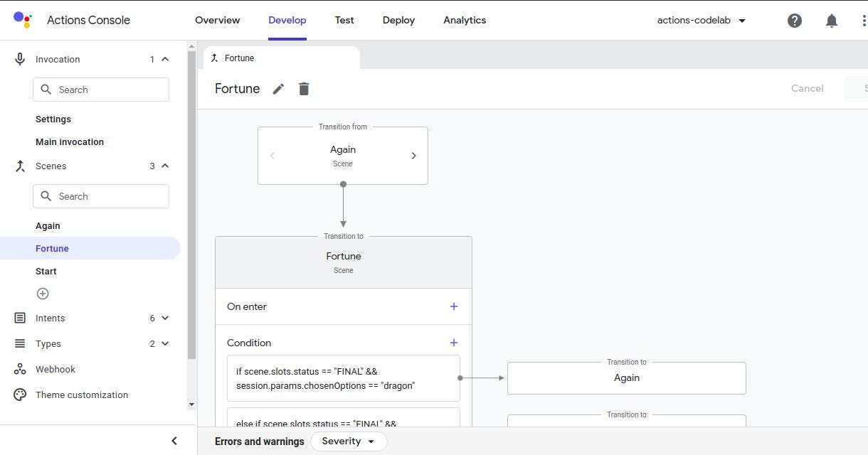This screenshot has width=868, height=455.
Task: Add a new scene with plus circle
Action: point(43,294)
